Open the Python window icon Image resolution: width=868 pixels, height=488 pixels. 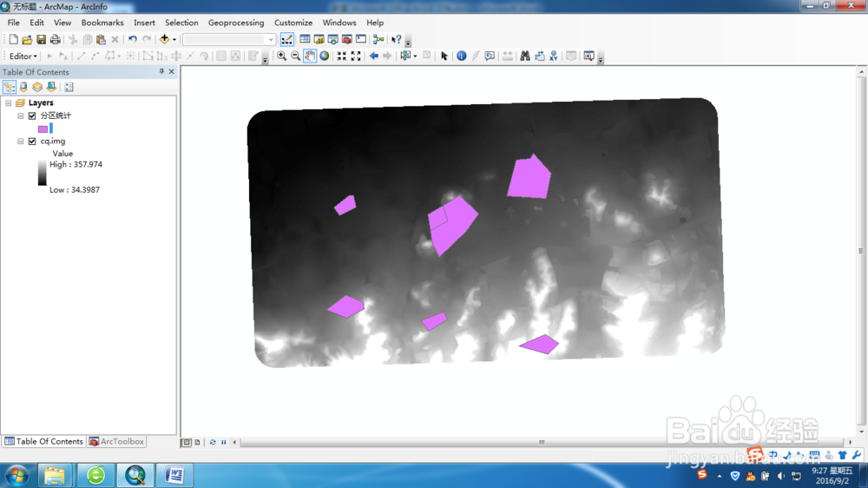pyautogui.click(x=361, y=39)
